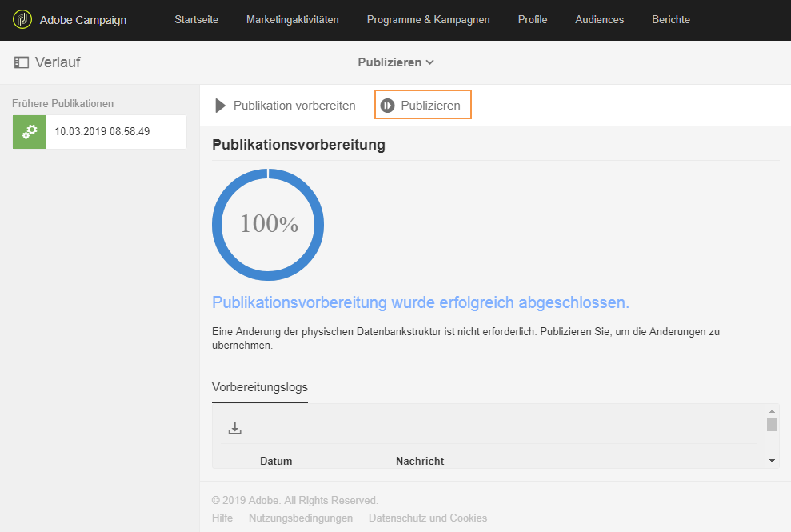Click the Verlauf heading text
This screenshot has width=791, height=532.
click(58, 62)
